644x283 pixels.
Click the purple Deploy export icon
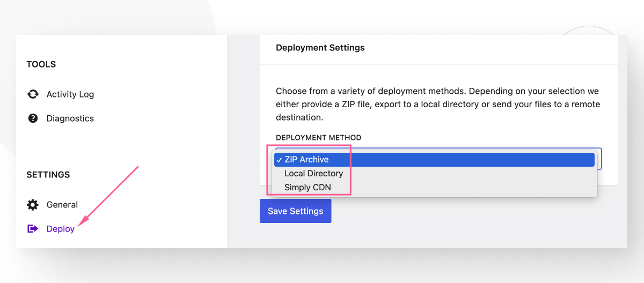click(33, 229)
